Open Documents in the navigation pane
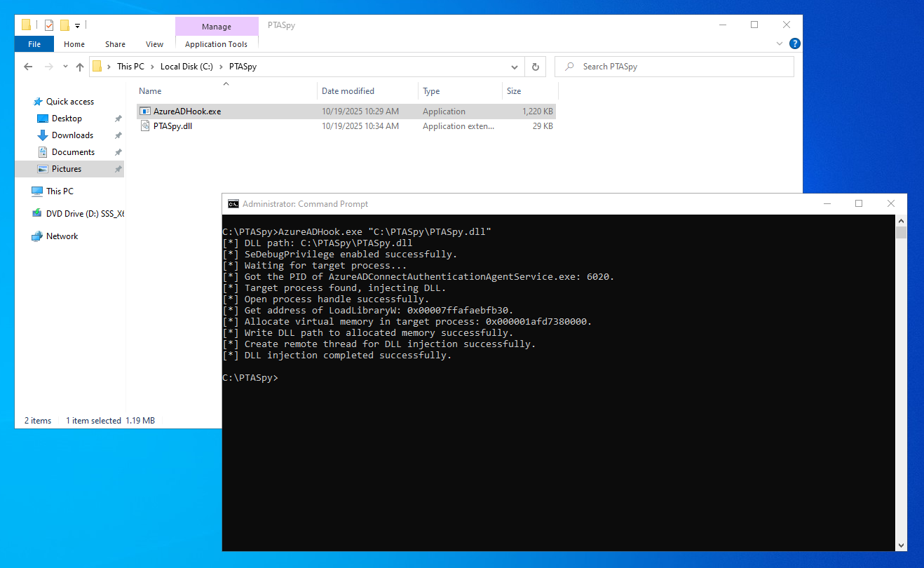This screenshot has width=924, height=568. pos(73,152)
